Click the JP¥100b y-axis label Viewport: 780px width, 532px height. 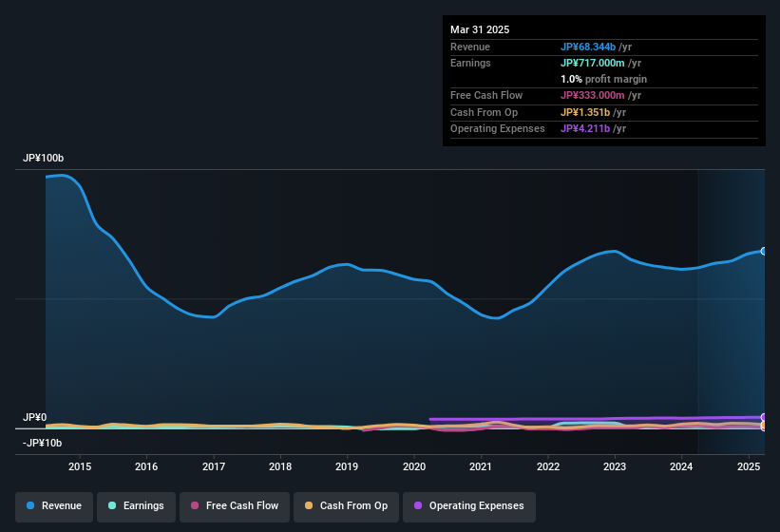pos(44,158)
